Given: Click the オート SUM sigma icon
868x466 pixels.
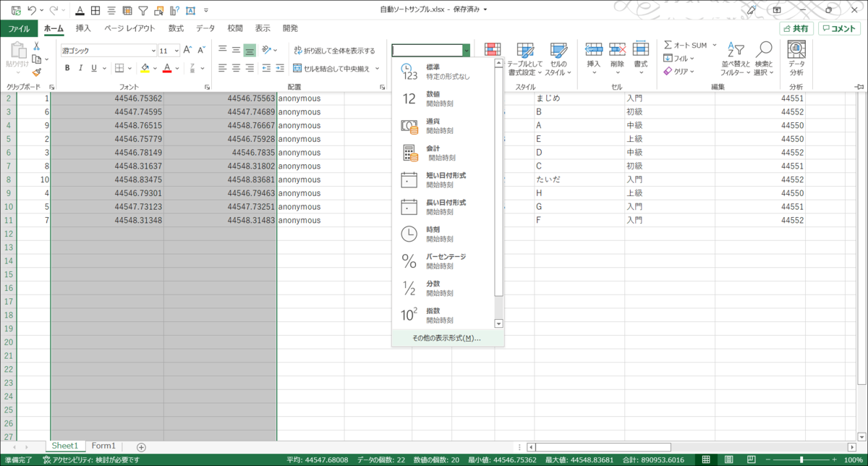Looking at the screenshot, I should pyautogui.click(x=668, y=45).
